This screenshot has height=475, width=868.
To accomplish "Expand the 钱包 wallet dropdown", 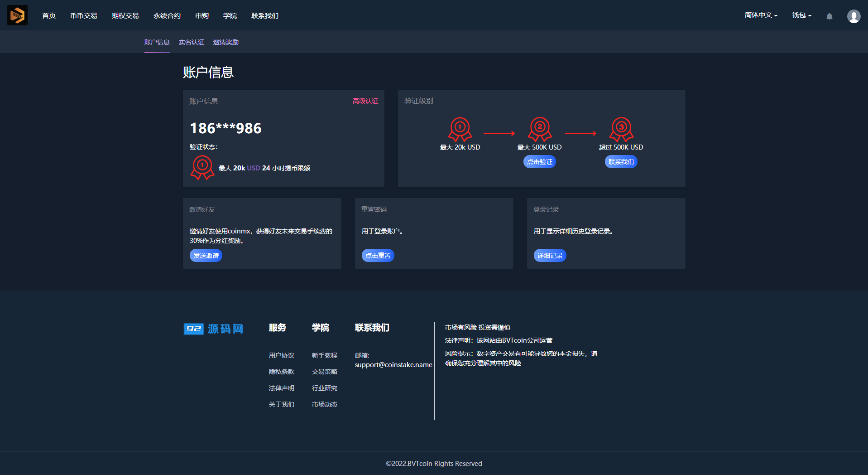I will [802, 15].
